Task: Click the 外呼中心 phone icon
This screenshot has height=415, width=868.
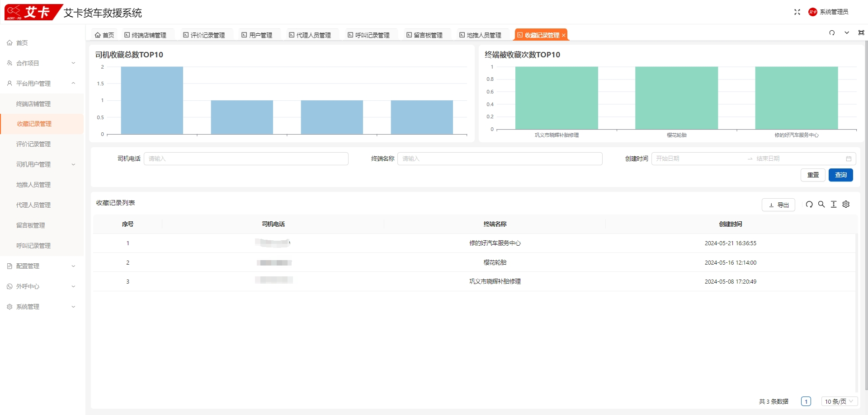Action: (x=9, y=286)
